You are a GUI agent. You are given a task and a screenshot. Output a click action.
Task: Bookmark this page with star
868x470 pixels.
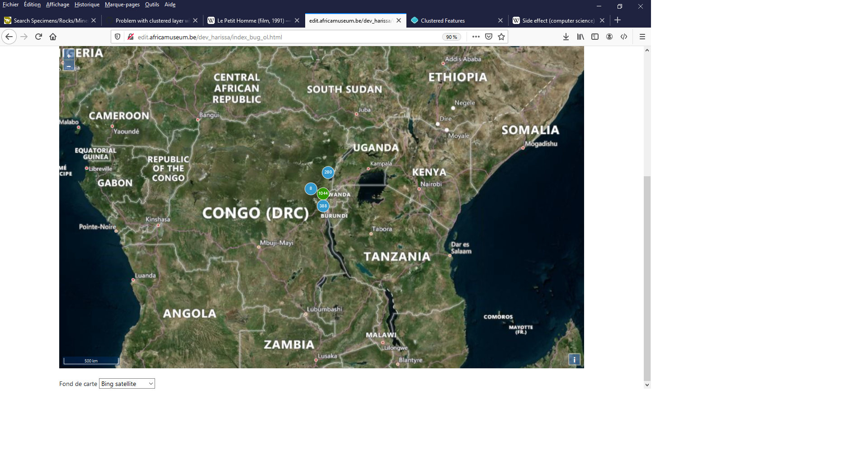pos(501,37)
